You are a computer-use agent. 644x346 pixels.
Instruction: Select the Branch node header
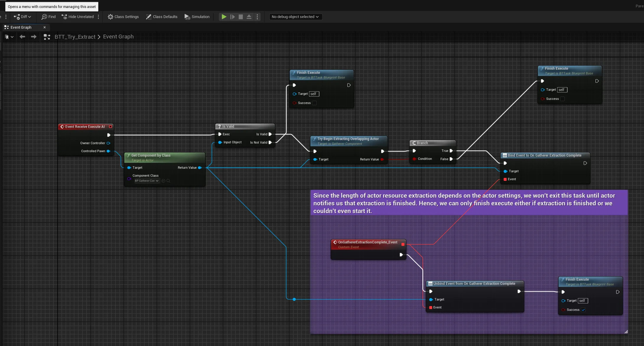(432, 143)
